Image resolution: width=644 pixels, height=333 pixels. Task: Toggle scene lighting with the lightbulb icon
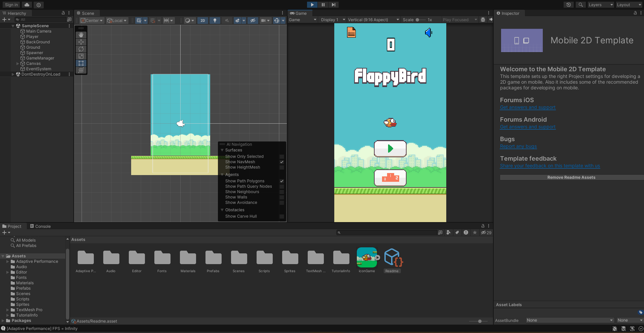coord(215,20)
